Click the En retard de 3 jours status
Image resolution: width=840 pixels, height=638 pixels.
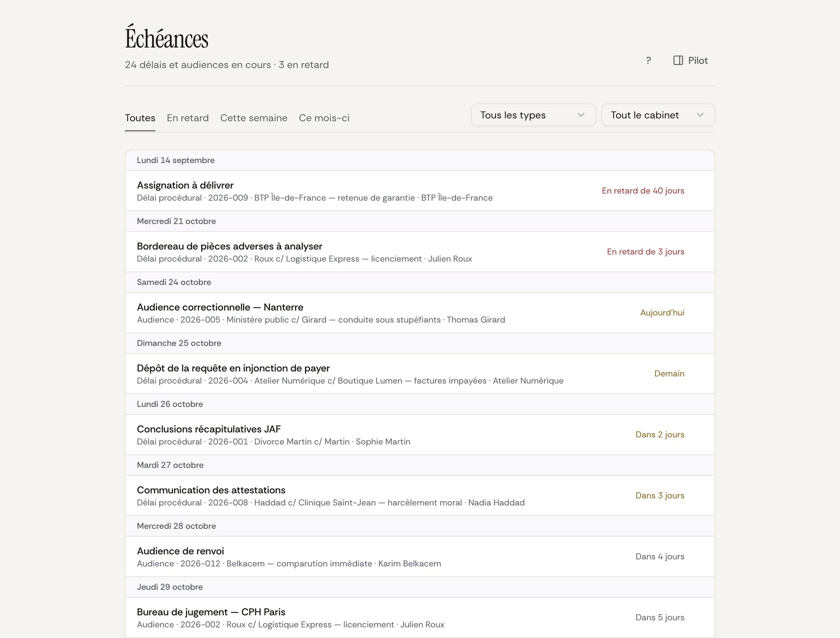pyautogui.click(x=646, y=251)
